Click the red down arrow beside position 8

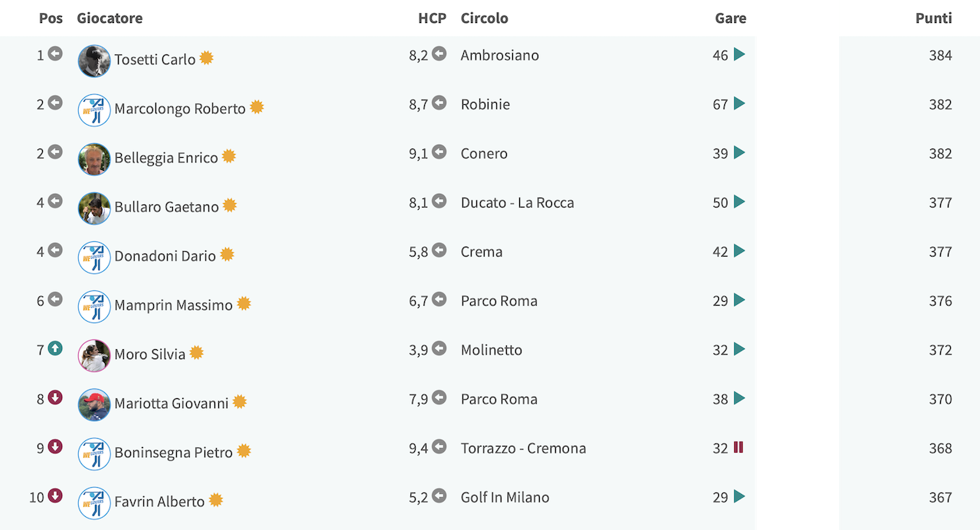point(55,397)
